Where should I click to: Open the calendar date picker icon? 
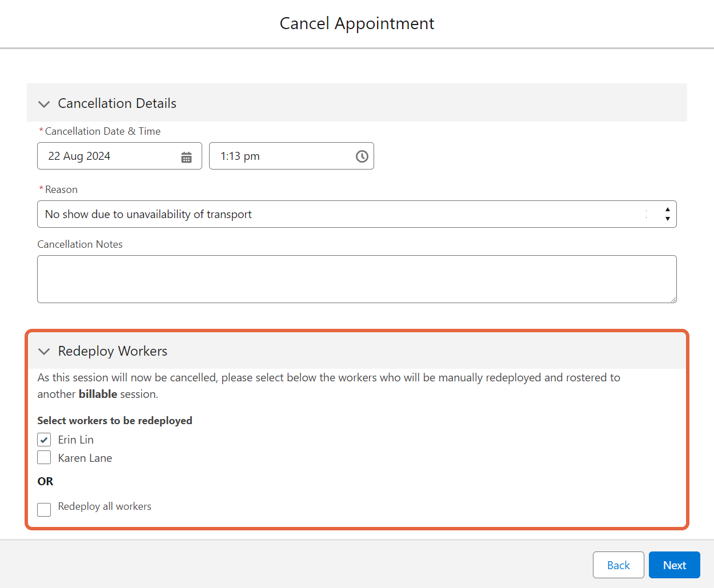click(x=186, y=156)
